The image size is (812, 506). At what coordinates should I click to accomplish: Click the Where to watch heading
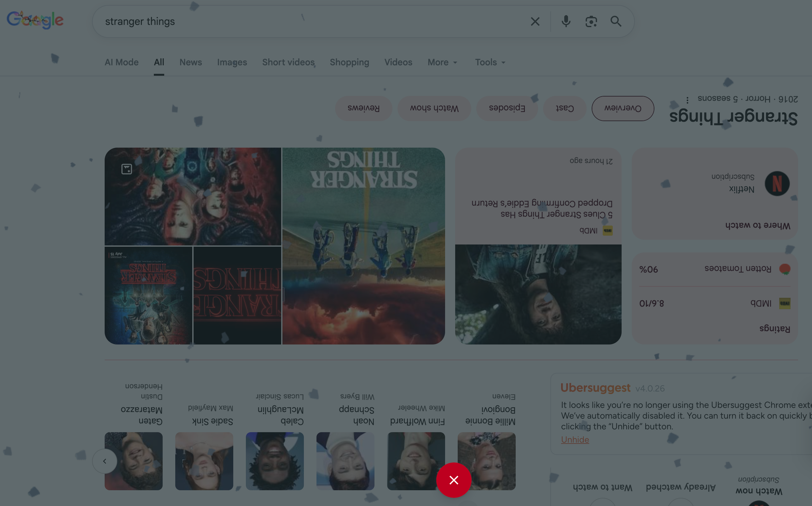[x=758, y=226]
